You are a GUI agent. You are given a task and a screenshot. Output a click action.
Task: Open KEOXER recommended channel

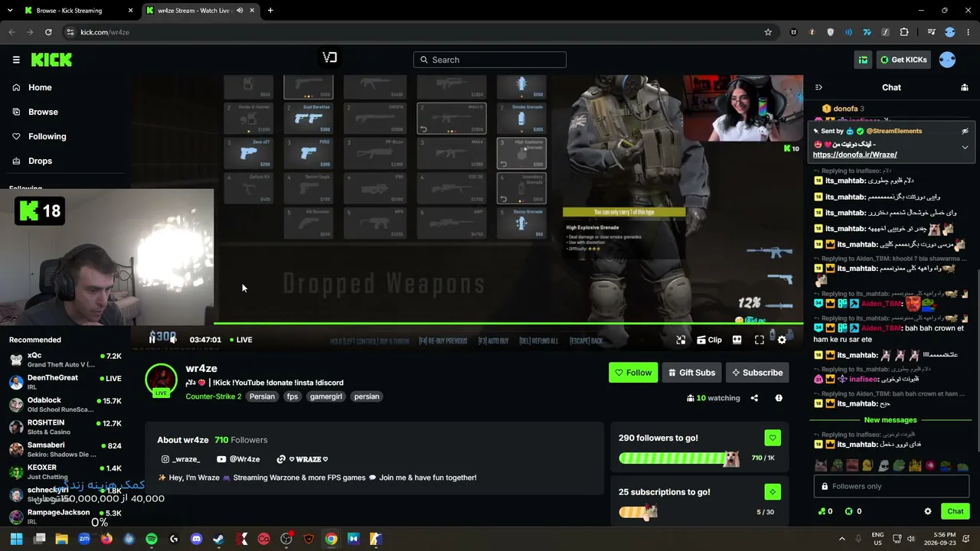[66, 471]
